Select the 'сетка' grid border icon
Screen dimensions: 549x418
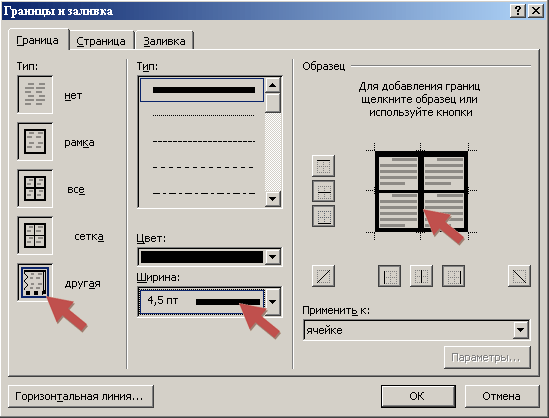35,235
